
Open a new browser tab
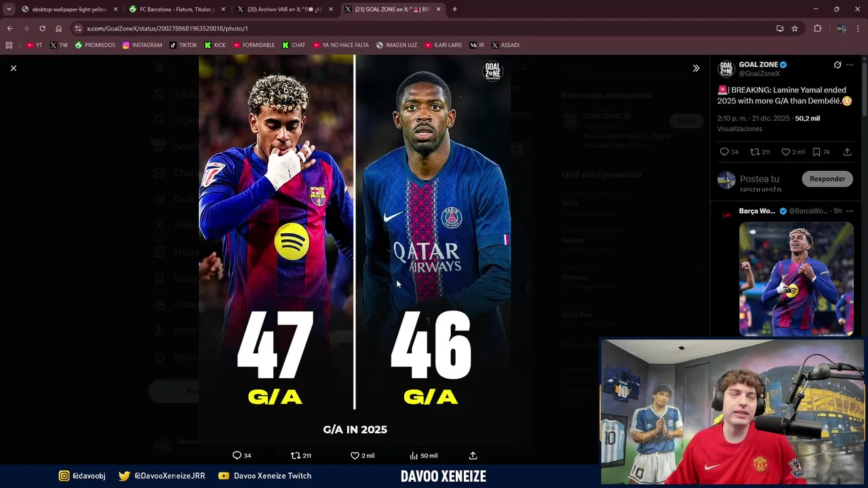tap(454, 9)
